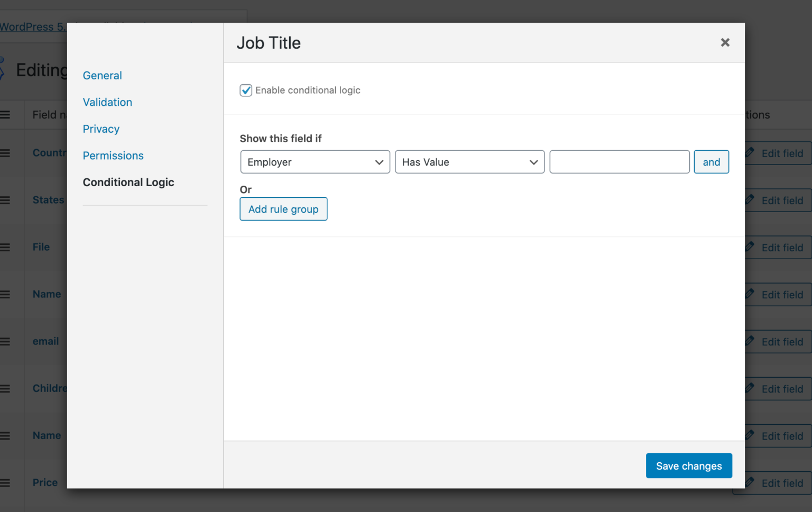Screen dimensions: 812x512
Task: Click the and button to add a condition
Action: coord(711,162)
